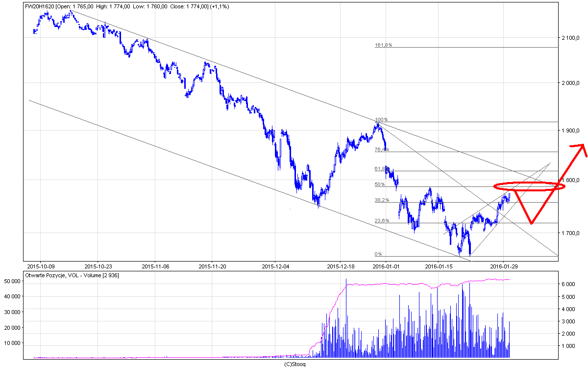Click the Otwarte Pozycje VOL volume panel title

click(72, 275)
